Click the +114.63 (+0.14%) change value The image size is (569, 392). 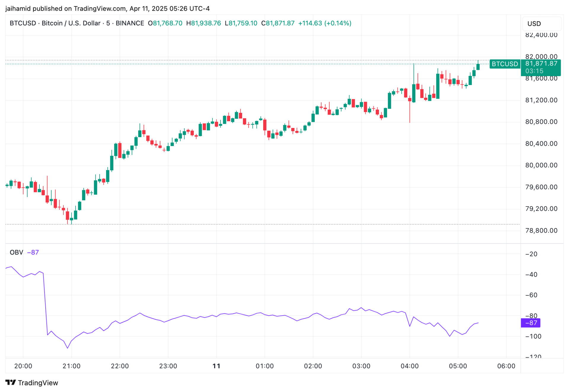[x=325, y=23]
